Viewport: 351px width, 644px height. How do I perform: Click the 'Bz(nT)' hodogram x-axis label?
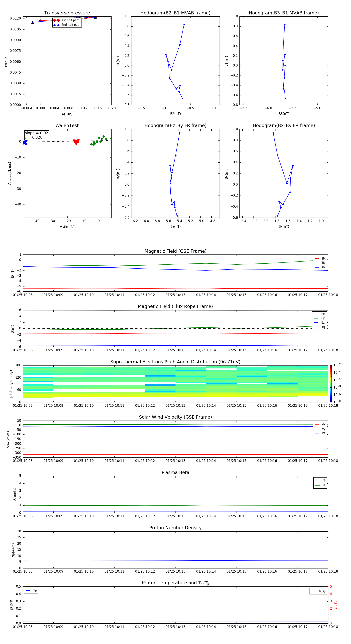tap(175, 227)
